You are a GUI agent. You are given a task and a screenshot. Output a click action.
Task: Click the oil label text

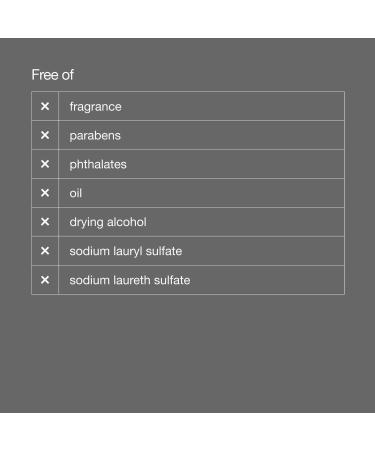pos(76,193)
